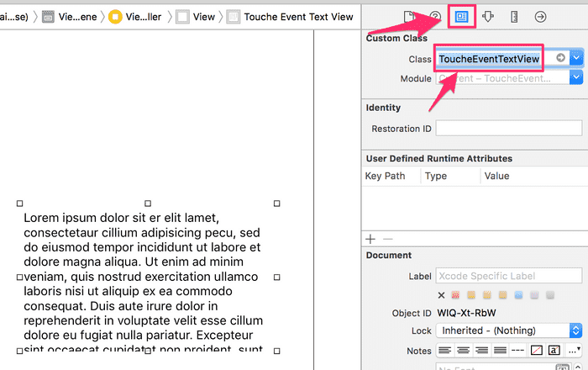Switch to the Attributes inspector

point(487,16)
